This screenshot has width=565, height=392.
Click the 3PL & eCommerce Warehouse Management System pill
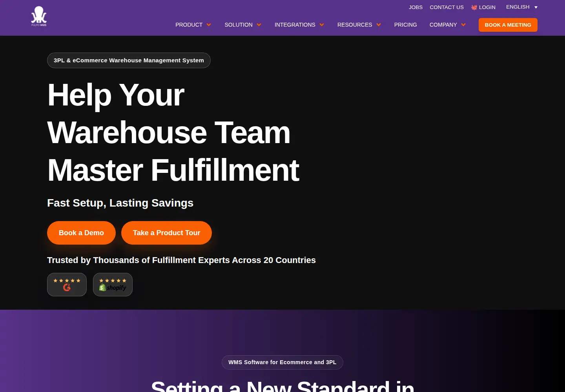pyautogui.click(x=129, y=60)
